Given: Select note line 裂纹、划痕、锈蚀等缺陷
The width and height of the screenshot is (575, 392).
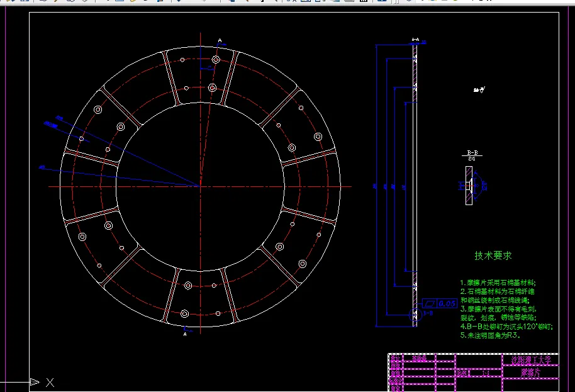Looking at the screenshot, I should coord(499,318).
